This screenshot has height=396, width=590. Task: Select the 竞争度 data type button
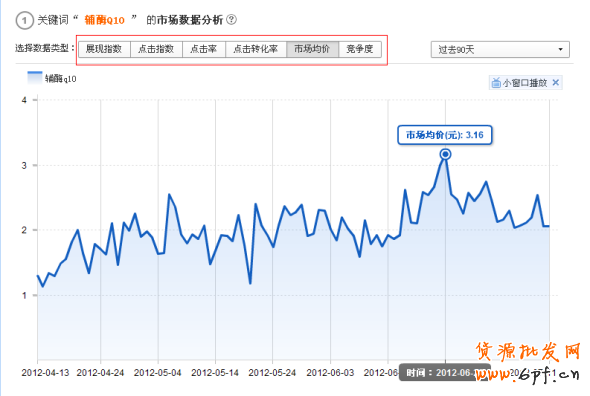coord(360,49)
